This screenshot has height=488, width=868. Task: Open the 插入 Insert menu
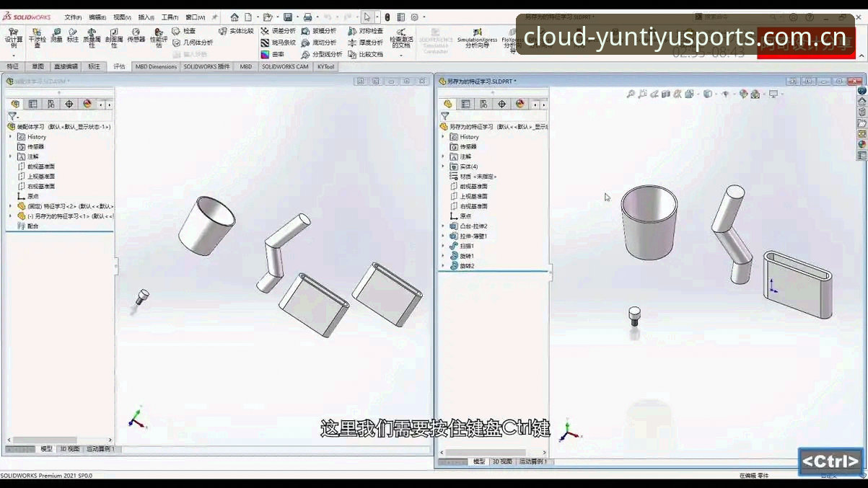(146, 17)
